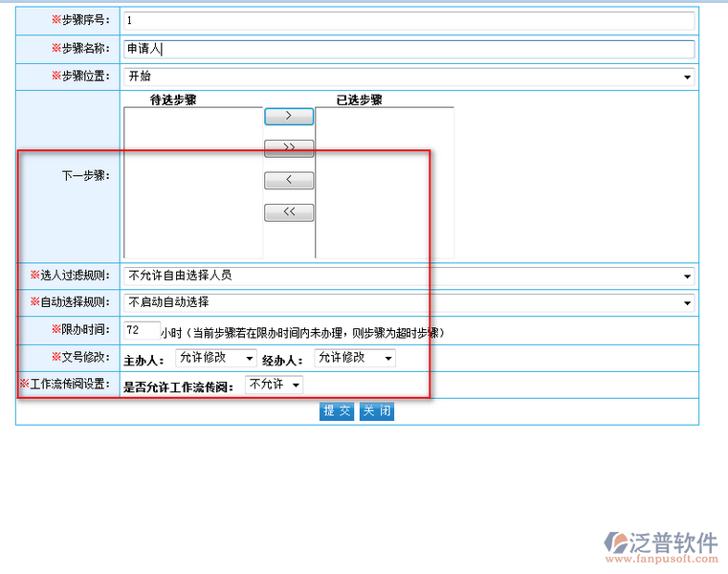Click the double right arrow move-all button
728x574 pixels.
pos(288,148)
